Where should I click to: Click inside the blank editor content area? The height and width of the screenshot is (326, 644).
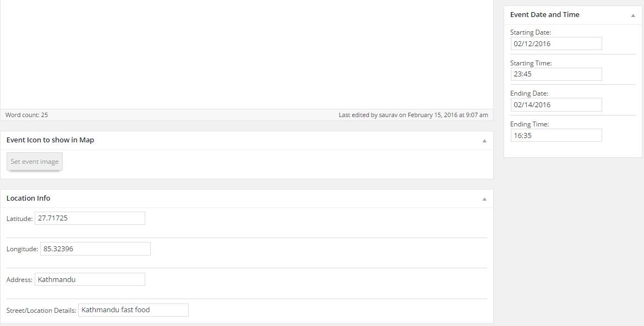[x=247, y=55]
